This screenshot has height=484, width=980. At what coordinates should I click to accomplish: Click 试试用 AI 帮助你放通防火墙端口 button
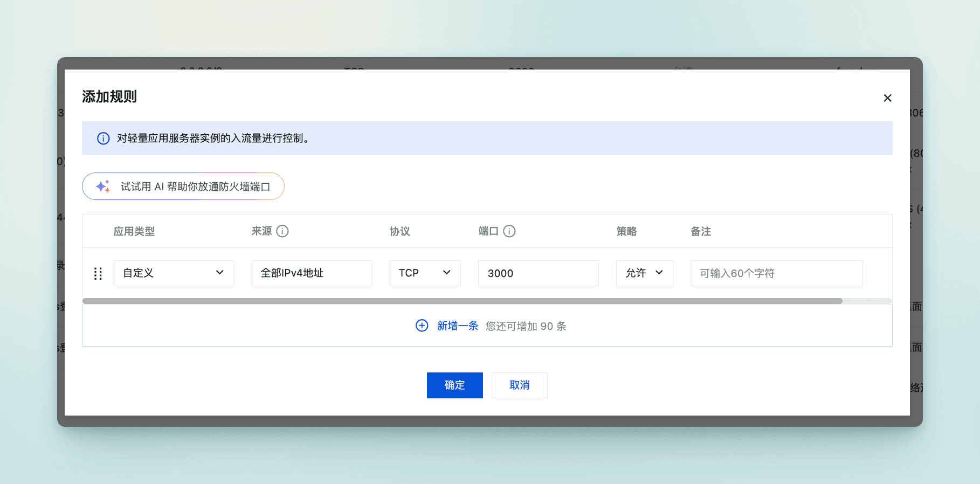(x=183, y=186)
